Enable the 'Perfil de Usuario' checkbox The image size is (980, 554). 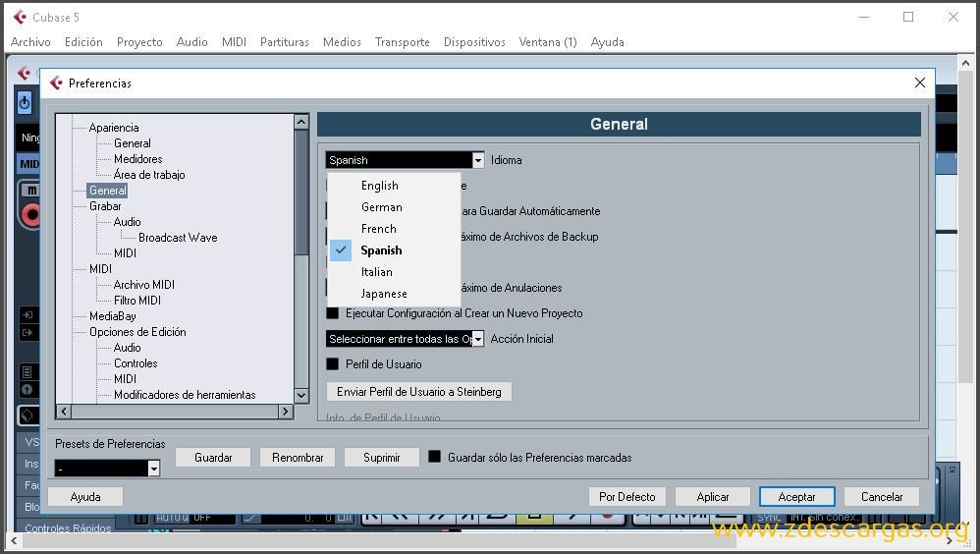pos(333,363)
